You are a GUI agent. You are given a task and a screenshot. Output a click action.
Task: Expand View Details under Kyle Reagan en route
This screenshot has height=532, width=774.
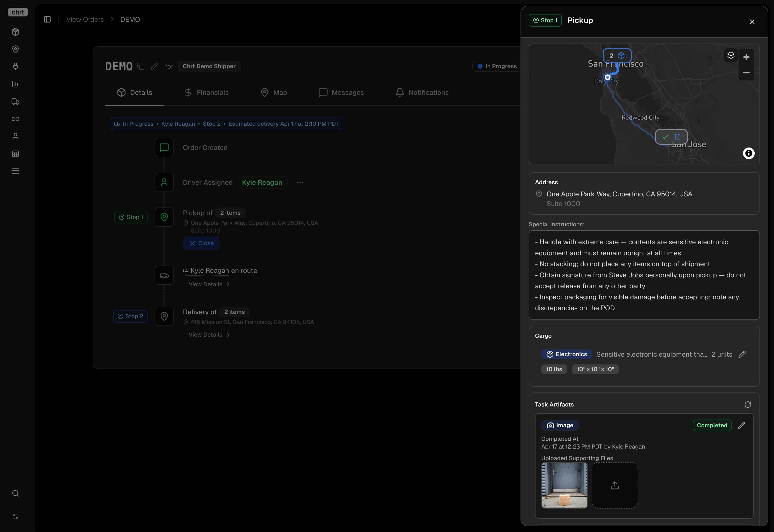coord(209,284)
